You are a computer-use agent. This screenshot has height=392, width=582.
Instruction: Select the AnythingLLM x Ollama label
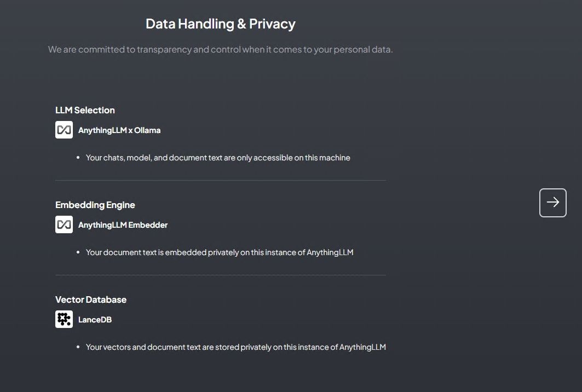(119, 130)
